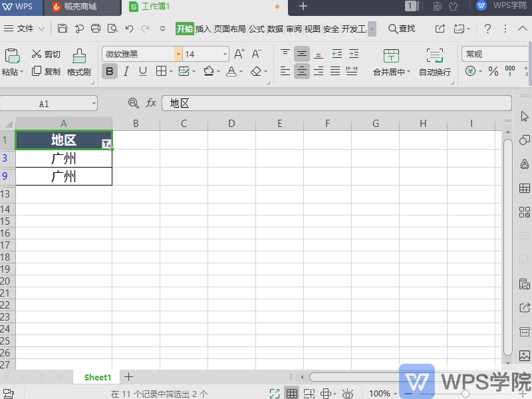Toggle Italic formatting button
The image size is (532, 399).
tap(126, 71)
